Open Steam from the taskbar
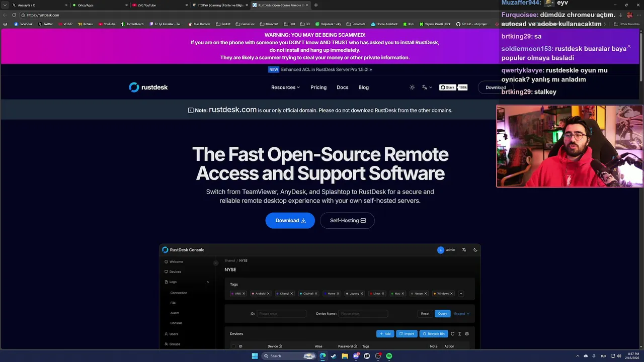 [334, 356]
